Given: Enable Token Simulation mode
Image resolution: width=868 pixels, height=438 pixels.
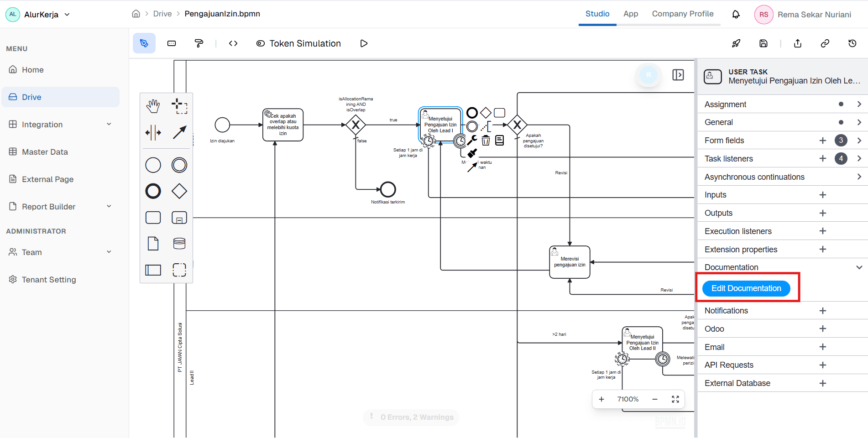Looking at the screenshot, I should pyautogui.click(x=298, y=43).
